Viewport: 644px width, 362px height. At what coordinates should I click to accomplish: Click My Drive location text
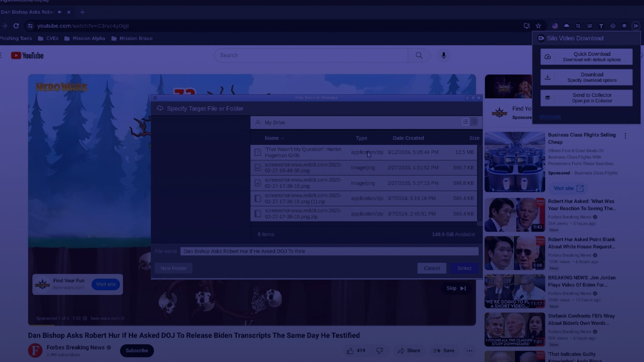tap(275, 122)
